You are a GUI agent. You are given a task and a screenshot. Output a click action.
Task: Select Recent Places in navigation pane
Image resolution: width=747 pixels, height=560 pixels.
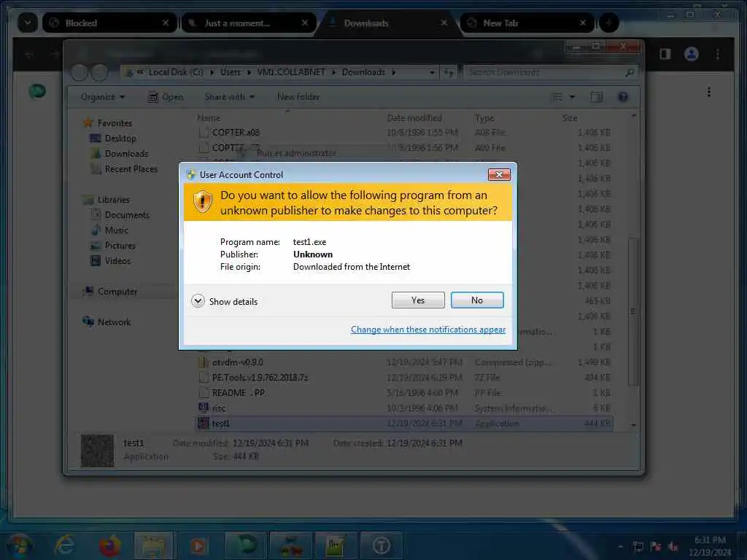coord(131,169)
